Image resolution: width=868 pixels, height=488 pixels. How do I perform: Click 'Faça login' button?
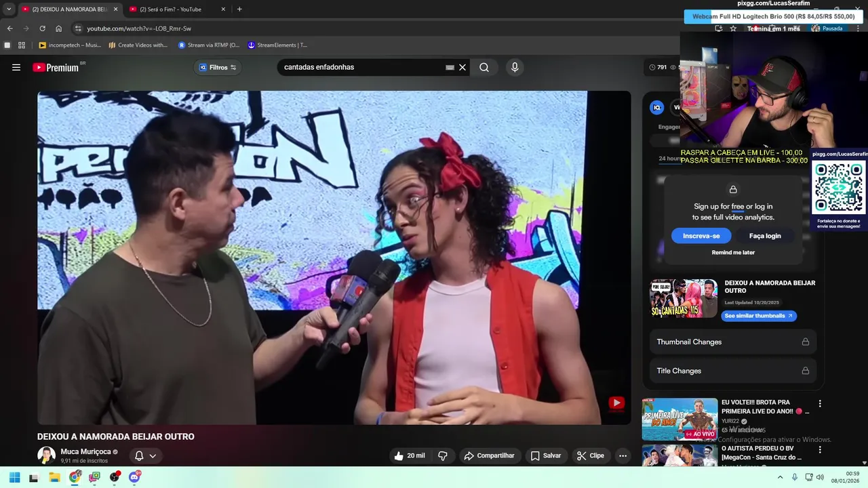click(765, 236)
